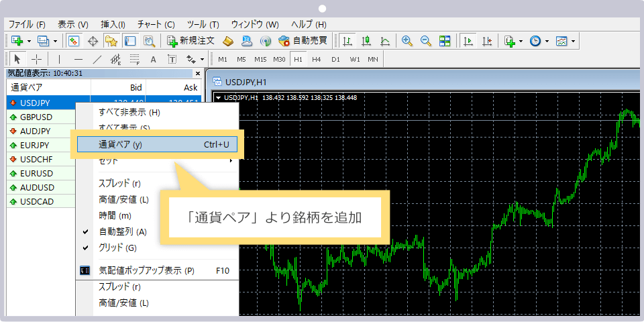Select the text label T tool

[172, 59]
